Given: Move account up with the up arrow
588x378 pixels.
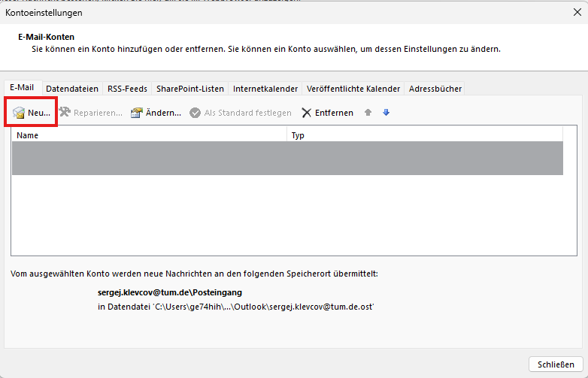Looking at the screenshot, I should tap(368, 113).
